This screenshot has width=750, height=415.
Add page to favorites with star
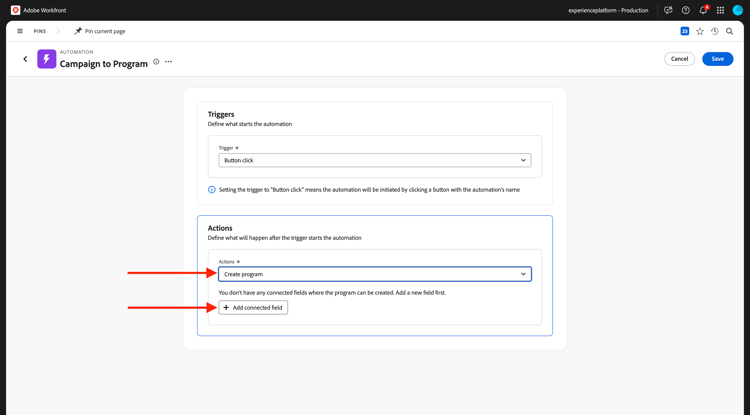[700, 31]
